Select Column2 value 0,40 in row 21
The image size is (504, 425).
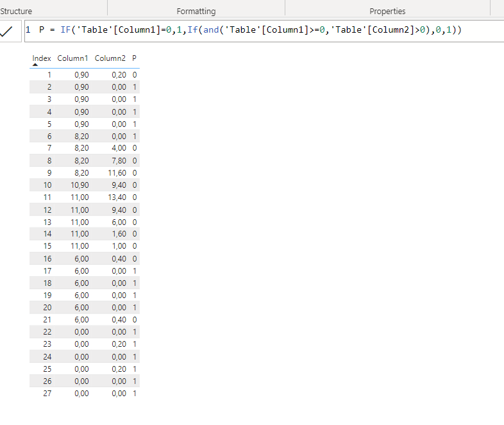point(119,320)
